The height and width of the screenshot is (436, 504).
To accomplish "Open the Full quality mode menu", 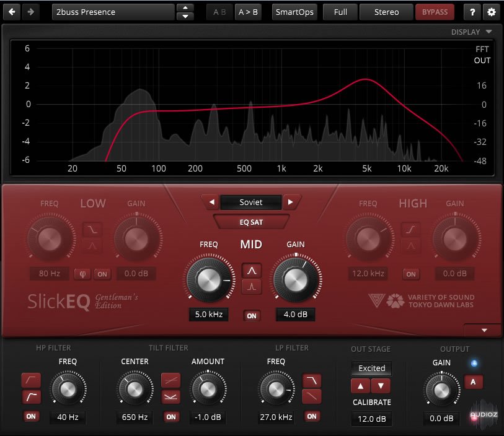I will point(340,12).
